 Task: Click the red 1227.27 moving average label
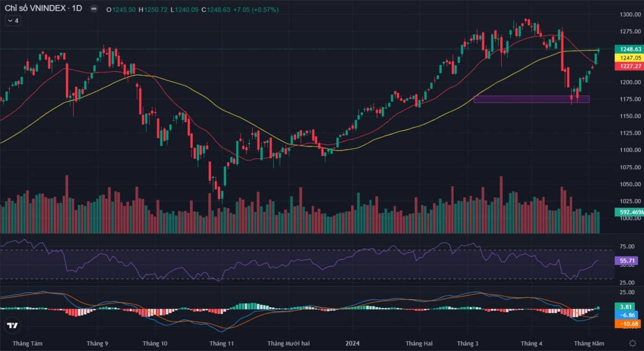(x=629, y=66)
